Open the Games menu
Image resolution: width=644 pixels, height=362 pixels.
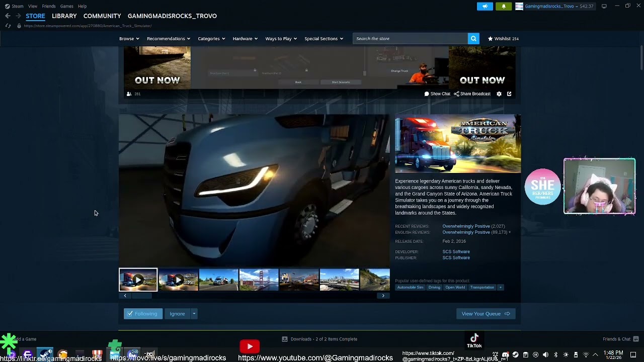click(x=66, y=6)
